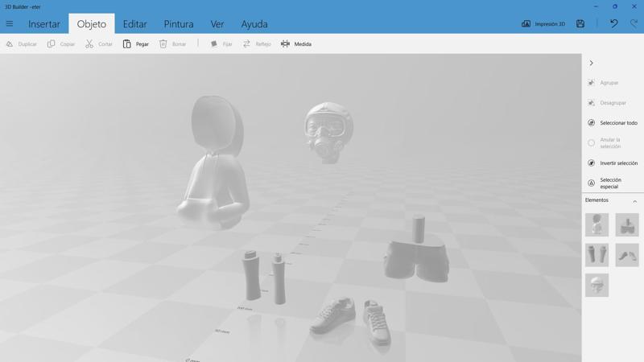The image size is (644, 362).
Task: Collapse the Elementos section
Action: point(634,201)
